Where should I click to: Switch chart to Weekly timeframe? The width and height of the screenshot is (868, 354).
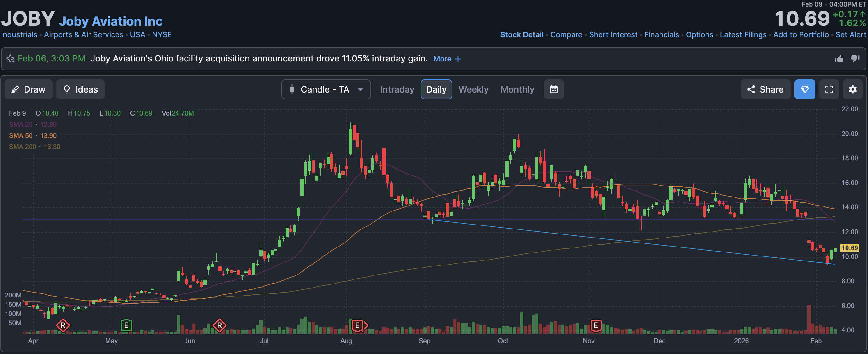click(473, 90)
